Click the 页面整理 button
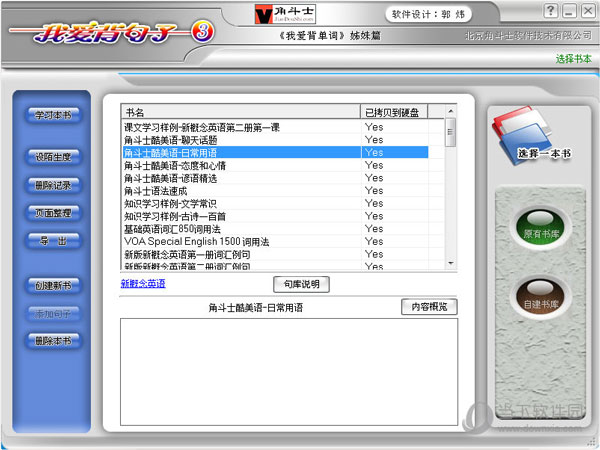The width and height of the screenshot is (600, 450). pyautogui.click(x=53, y=213)
